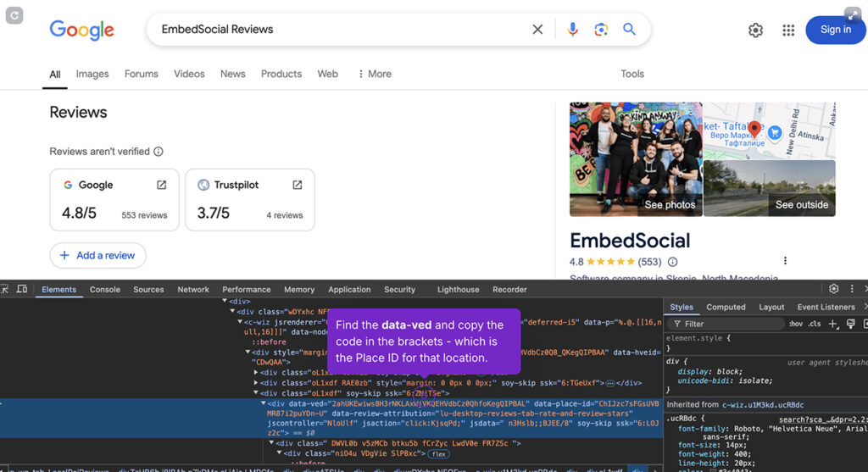The height and width of the screenshot is (472, 868).
Task: Switch to the News results tab
Action: (232, 74)
